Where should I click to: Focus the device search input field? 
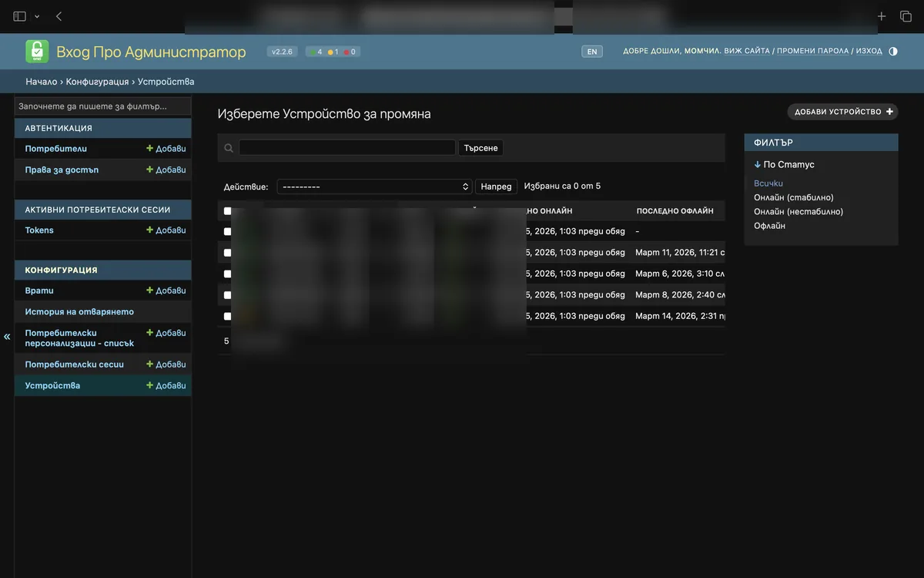pos(347,148)
